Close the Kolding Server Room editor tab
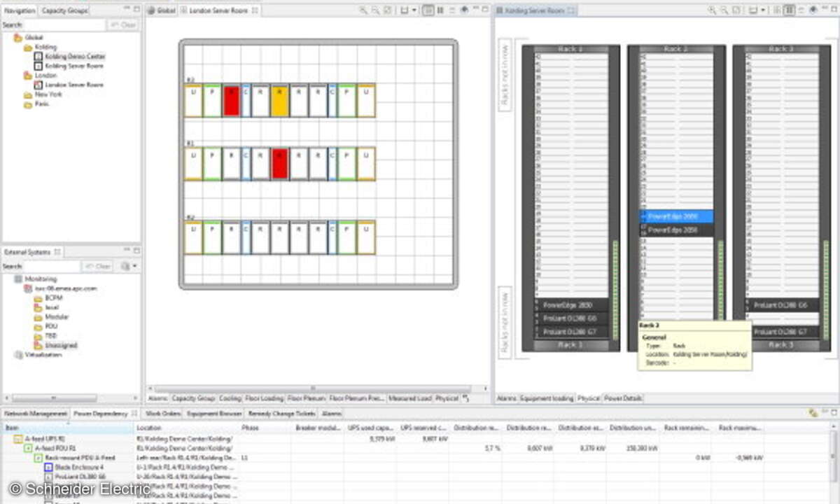 coord(571,10)
